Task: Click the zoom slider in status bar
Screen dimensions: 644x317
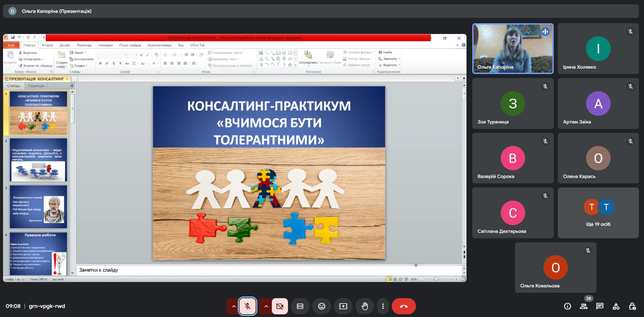Action: click(x=436, y=279)
